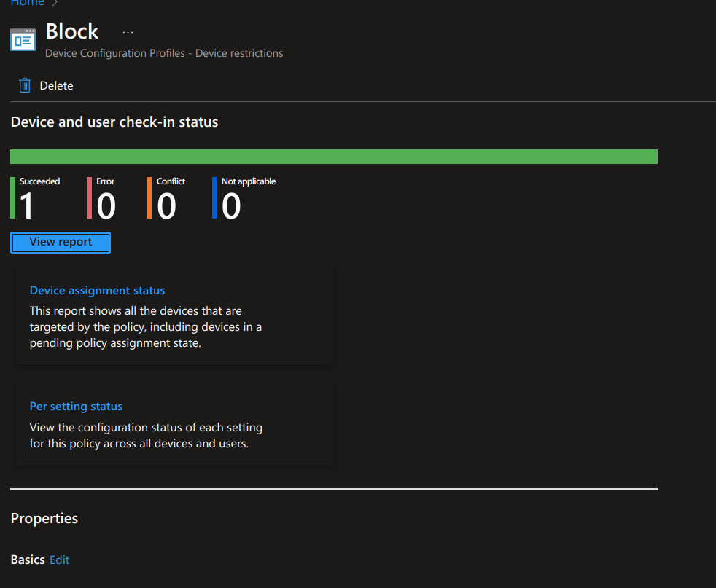The height and width of the screenshot is (588, 716).
Task: Click the View report button
Action: [61, 242]
